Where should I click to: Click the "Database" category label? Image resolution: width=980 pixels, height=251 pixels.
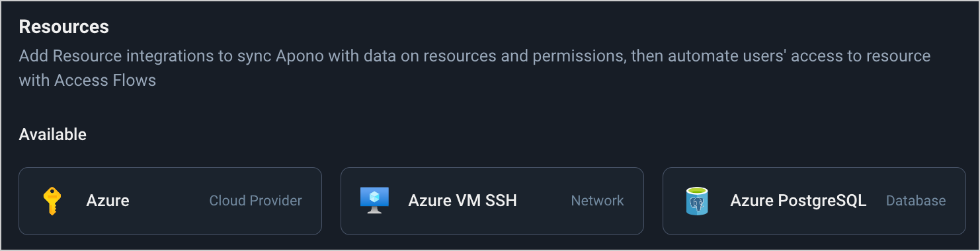[916, 201]
